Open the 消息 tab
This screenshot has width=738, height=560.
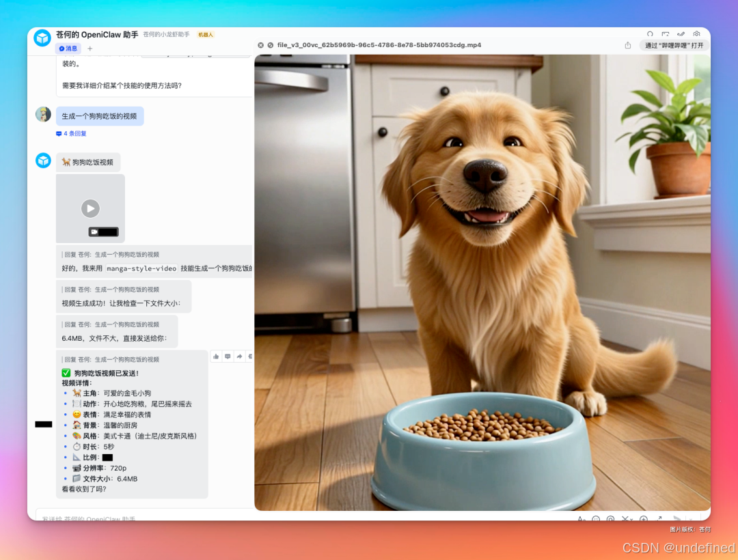(68, 48)
